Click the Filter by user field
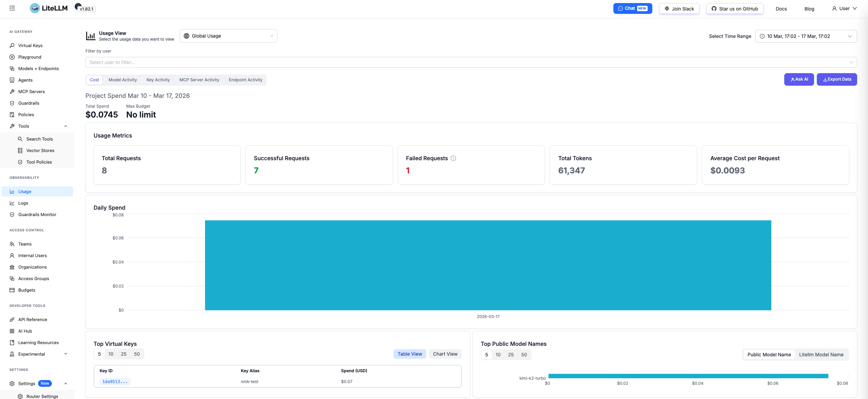The height and width of the screenshot is (399, 868). (471, 62)
